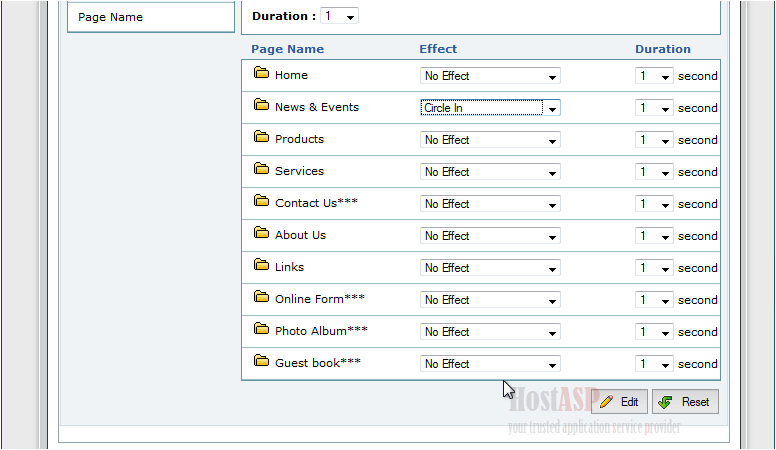
Task: Click the Photo Album folder icon
Action: 261,329
